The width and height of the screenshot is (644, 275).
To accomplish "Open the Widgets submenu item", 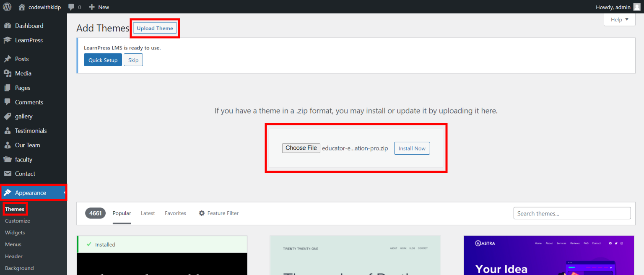I will click(15, 233).
